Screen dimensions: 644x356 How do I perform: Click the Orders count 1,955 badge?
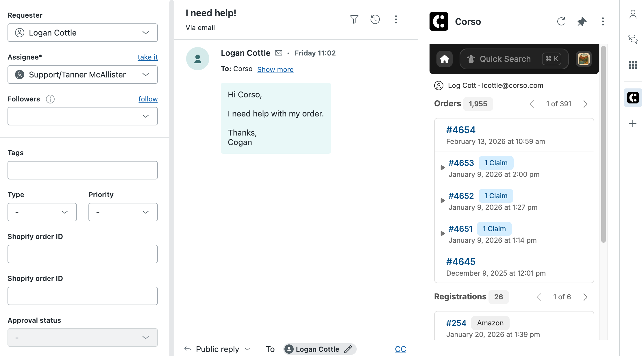(x=478, y=104)
